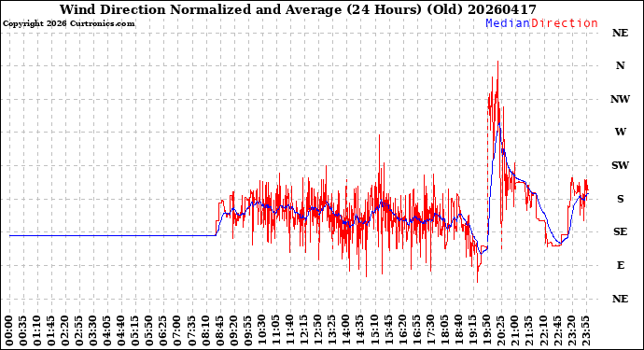Viewport: 644px width, 350px height.
Task: Click the 01:45 time axis label
Action: tap(51, 330)
